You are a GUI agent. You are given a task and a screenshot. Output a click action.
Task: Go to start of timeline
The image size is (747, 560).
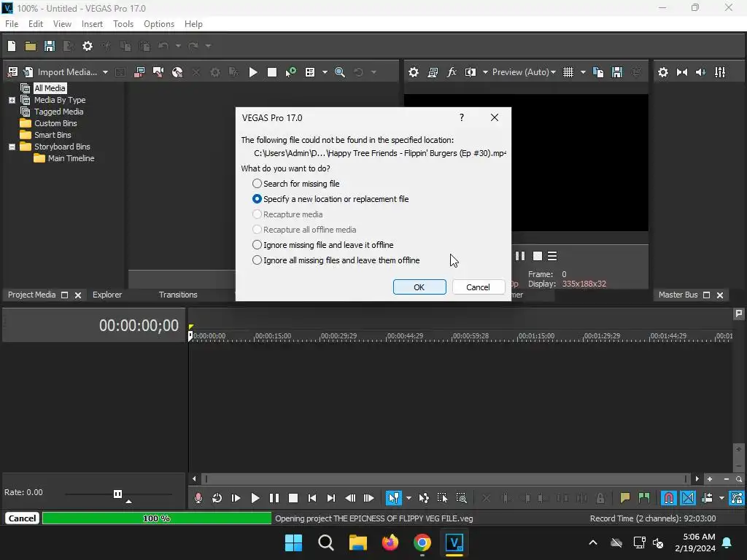(312, 498)
